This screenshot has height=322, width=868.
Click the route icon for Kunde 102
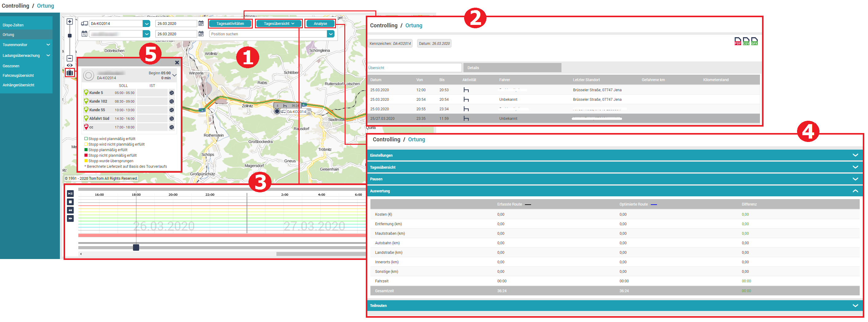[171, 101]
